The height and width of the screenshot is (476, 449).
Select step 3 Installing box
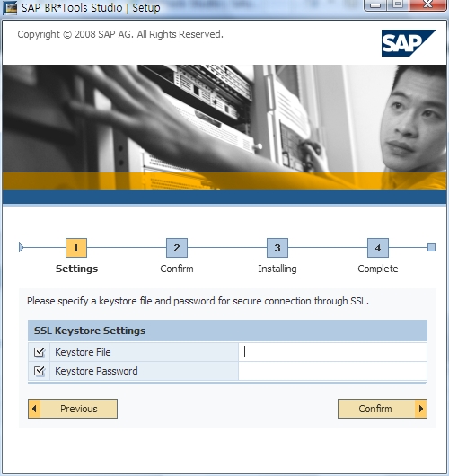coord(277,248)
